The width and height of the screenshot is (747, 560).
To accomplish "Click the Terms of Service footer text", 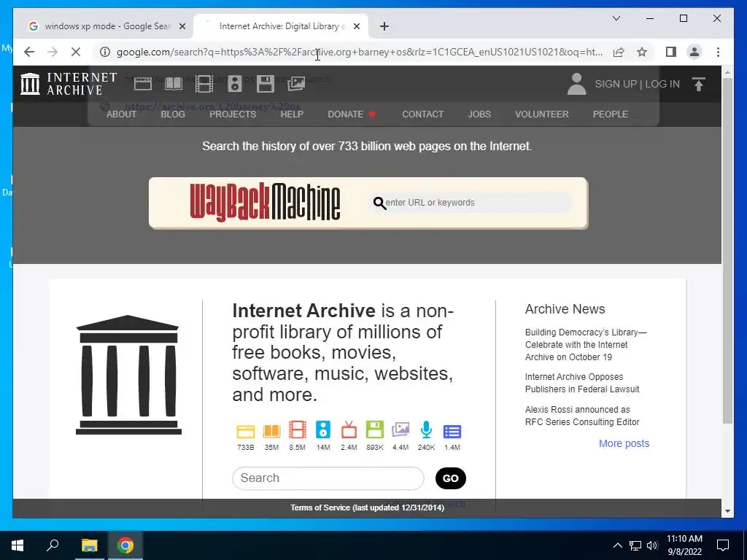I will pos(368,507).
